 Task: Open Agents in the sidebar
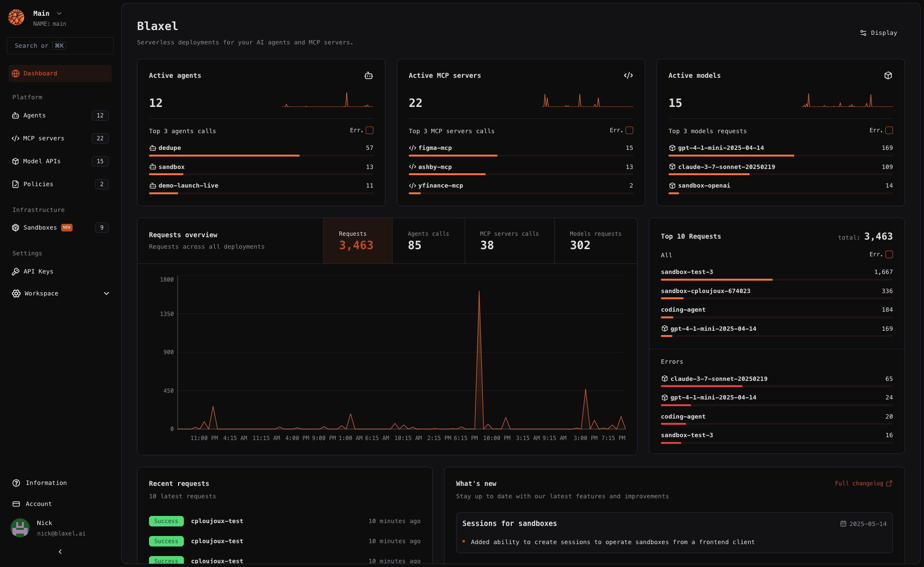tap(60, 115)
